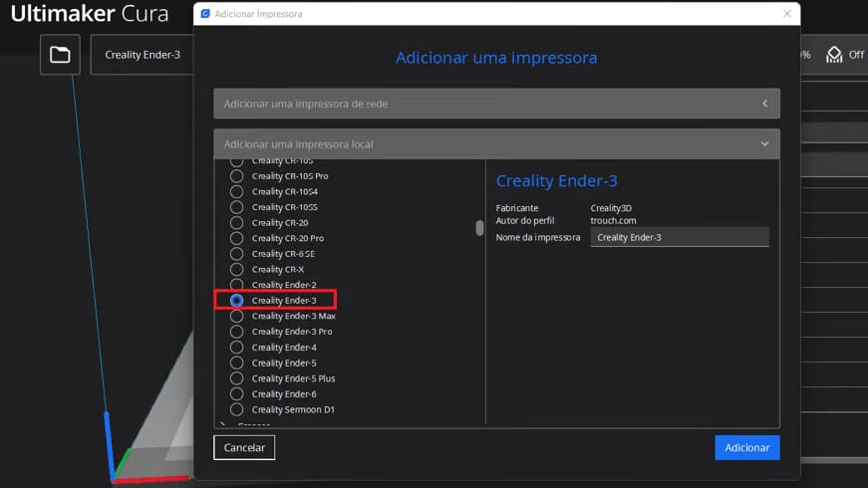Select Creality CR-10S Pro radio button
Image resolution: width=868 pixels, height=488 pixels.
click(x=237, y=176)
